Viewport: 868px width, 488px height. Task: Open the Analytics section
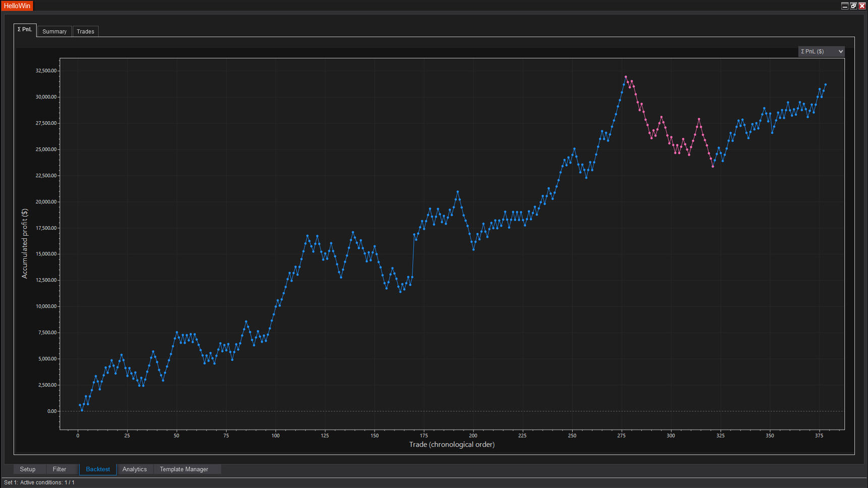tap(135, 469)
